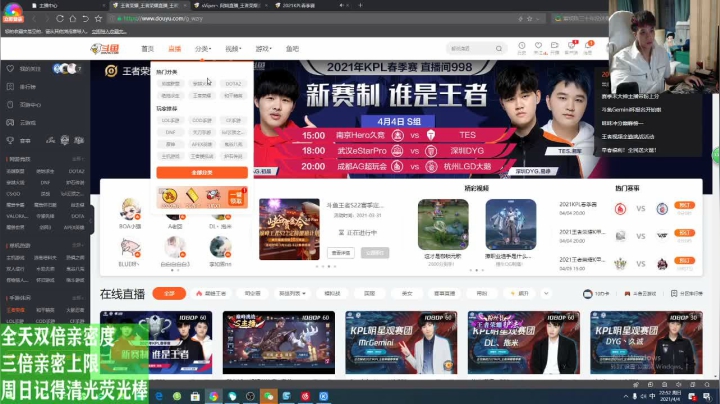This screenshot has height=404, width=720.
Task: Bookmark page with star icon left of address bar
Action: 98,19
